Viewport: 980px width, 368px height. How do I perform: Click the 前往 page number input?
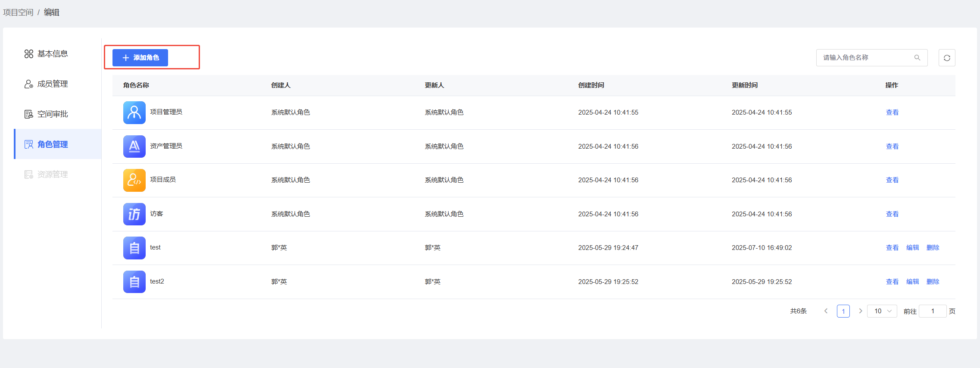click(x=933, y=311)
